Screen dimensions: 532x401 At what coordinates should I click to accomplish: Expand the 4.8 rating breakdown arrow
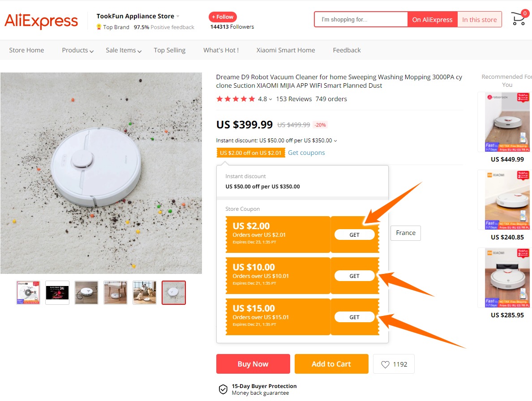click(270, 99)
